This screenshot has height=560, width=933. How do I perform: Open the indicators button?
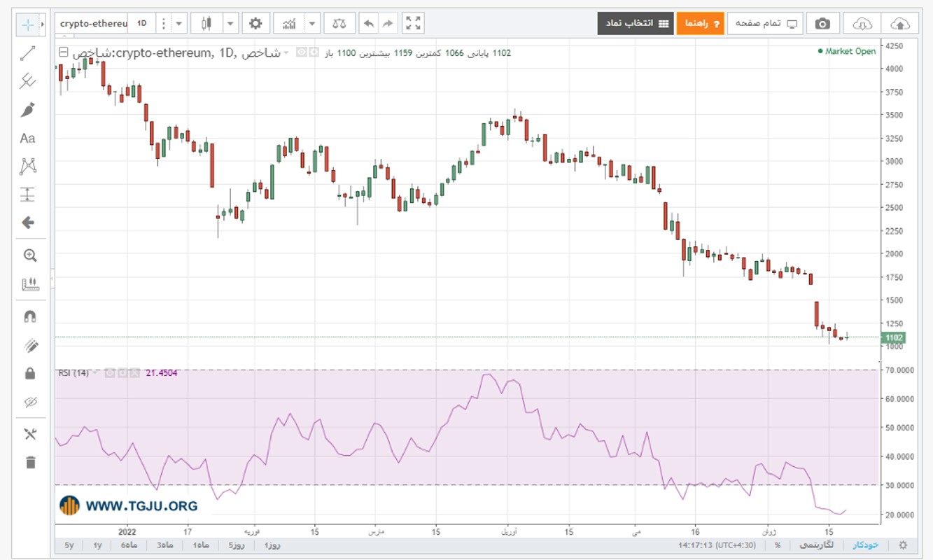click(x=289, y=23)
